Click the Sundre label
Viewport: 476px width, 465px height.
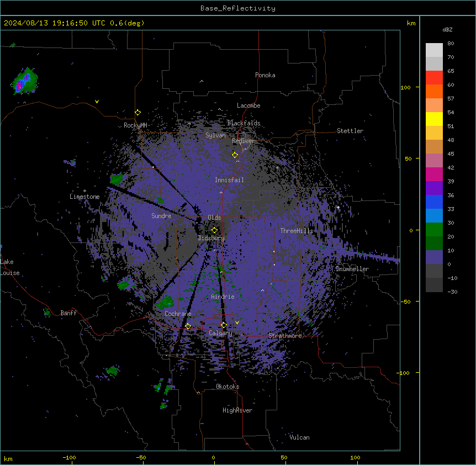161,216
